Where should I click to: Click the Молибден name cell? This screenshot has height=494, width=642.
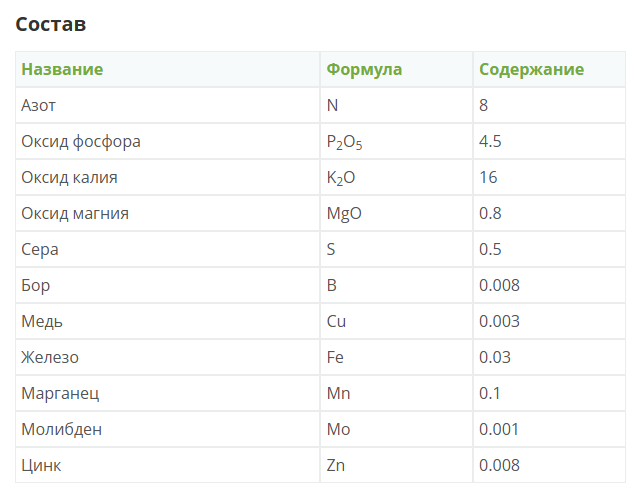point(62,429)
